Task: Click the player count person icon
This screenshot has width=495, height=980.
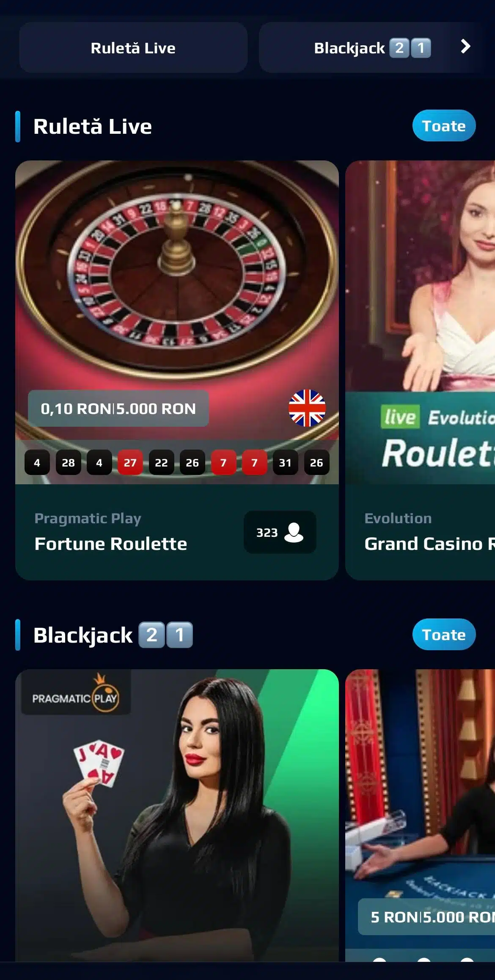Action: click(x=294, y=533)
